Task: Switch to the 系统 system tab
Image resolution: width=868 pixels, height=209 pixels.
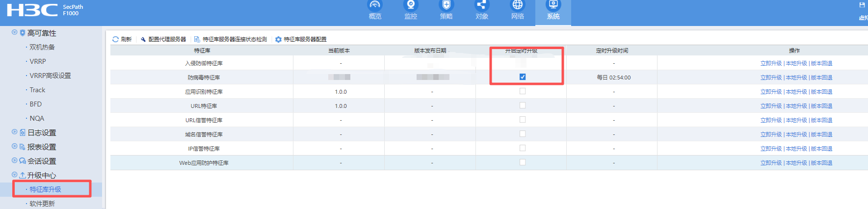Action: [553, 10]
